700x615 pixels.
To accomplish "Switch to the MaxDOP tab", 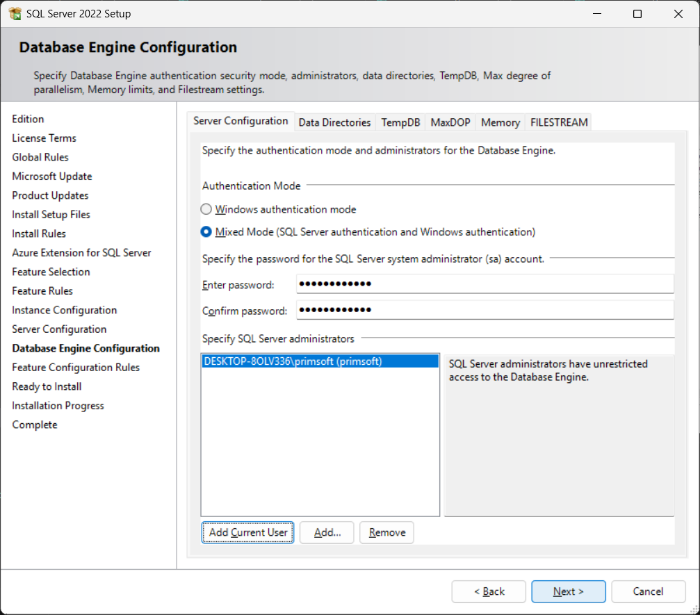I will [450, 122].
